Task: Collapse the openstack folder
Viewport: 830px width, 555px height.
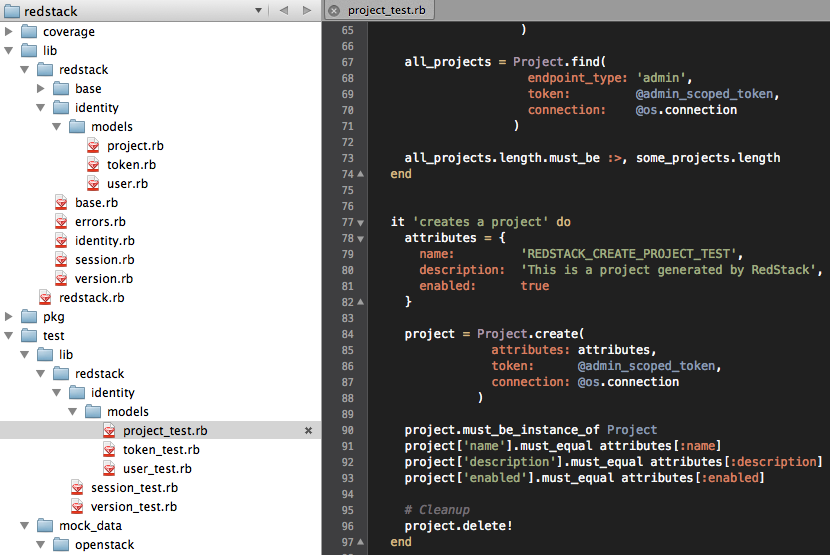Action: point(41,545)
